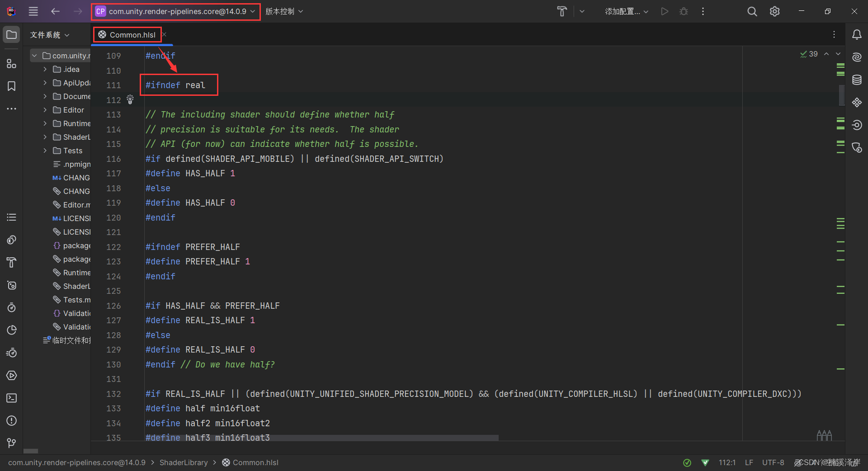
Task: Click the project panel horizontal scrollbar
Action: click(x=31, y=451)
